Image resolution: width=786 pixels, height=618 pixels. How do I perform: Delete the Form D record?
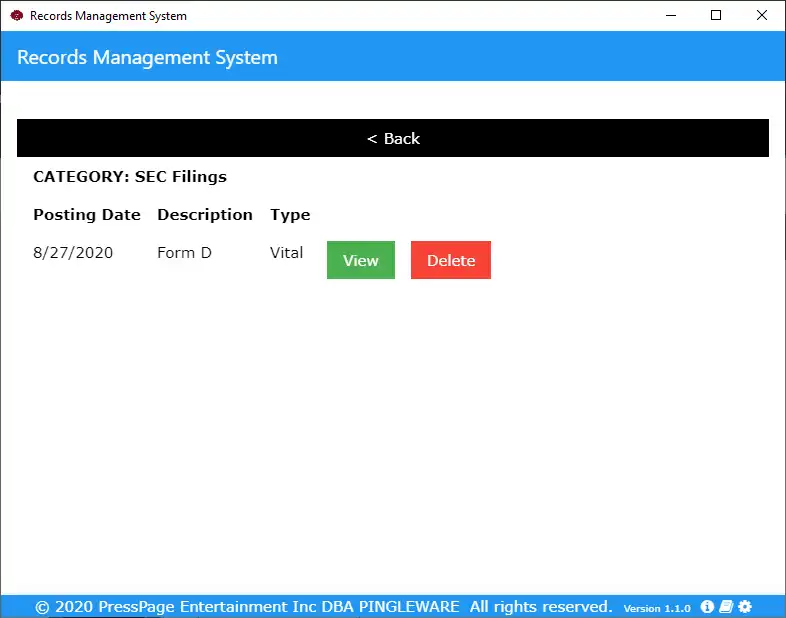pos(451,260)
